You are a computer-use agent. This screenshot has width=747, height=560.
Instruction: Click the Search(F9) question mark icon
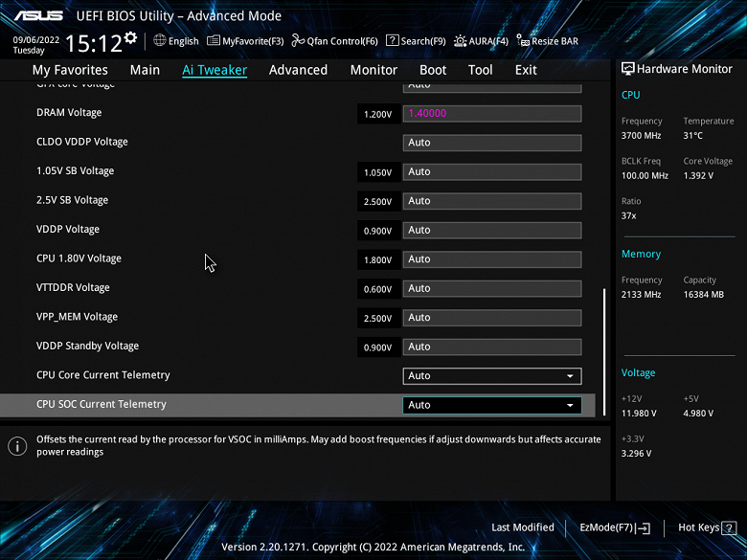392,40
